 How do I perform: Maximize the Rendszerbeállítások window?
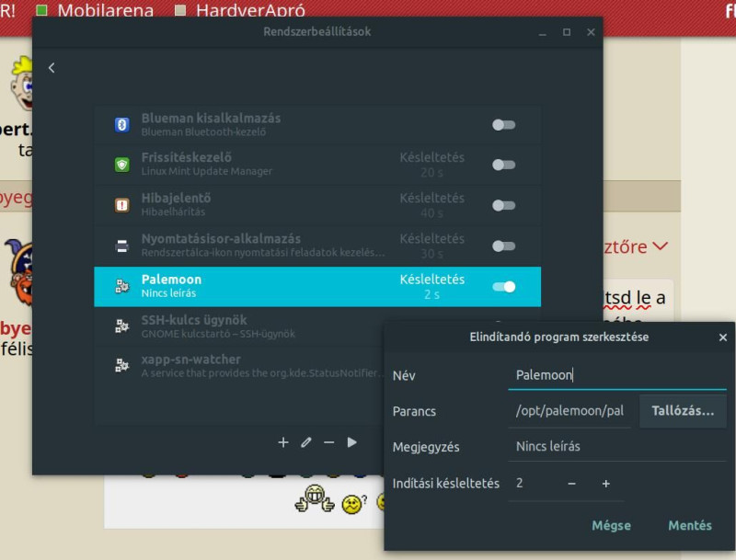[x=567, y=32]
